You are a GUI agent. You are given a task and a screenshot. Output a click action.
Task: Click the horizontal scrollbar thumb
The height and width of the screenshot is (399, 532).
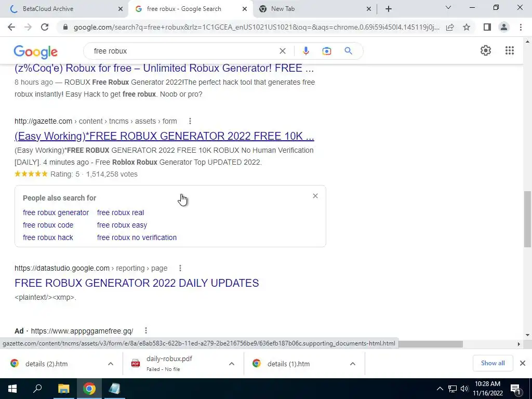431,344
